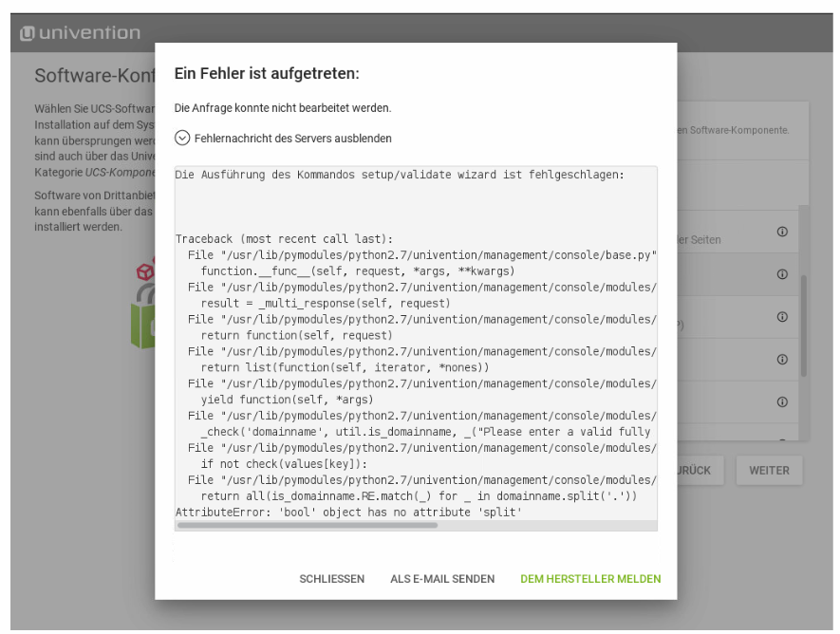Click the AttributeError line in the traceback

pos(348,512)
